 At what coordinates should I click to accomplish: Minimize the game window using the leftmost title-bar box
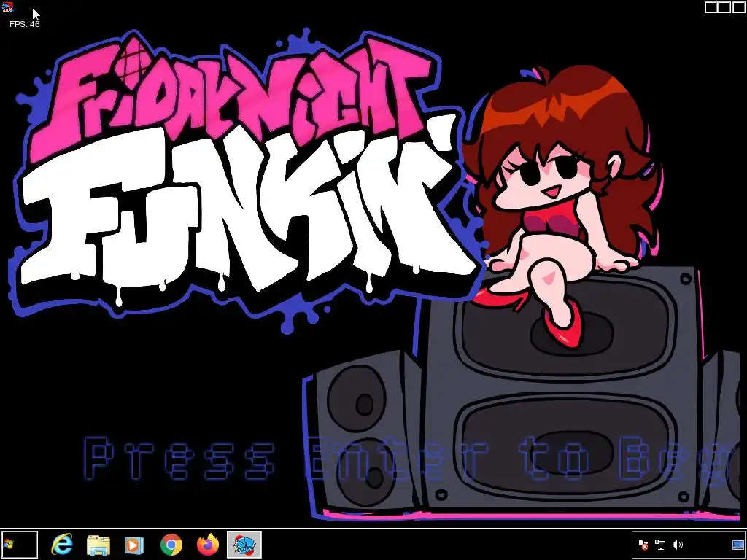click(x=711, y=7)
